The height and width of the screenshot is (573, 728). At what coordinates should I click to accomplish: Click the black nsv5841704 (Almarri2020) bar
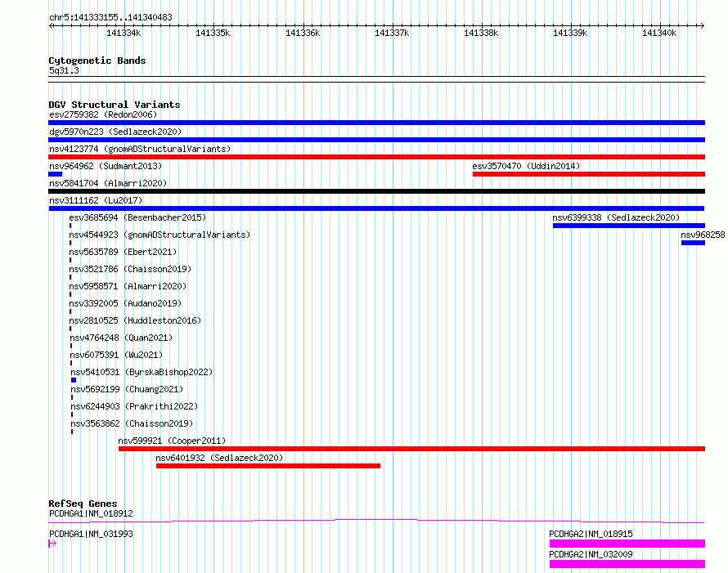376,191
